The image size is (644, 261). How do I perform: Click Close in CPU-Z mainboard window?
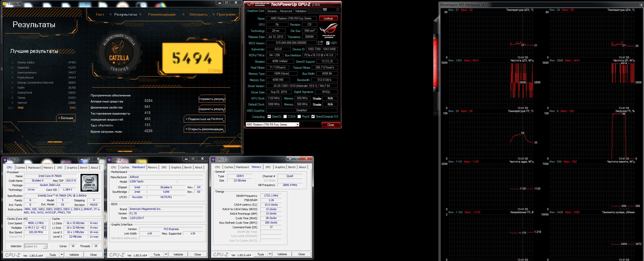point(198,254)
